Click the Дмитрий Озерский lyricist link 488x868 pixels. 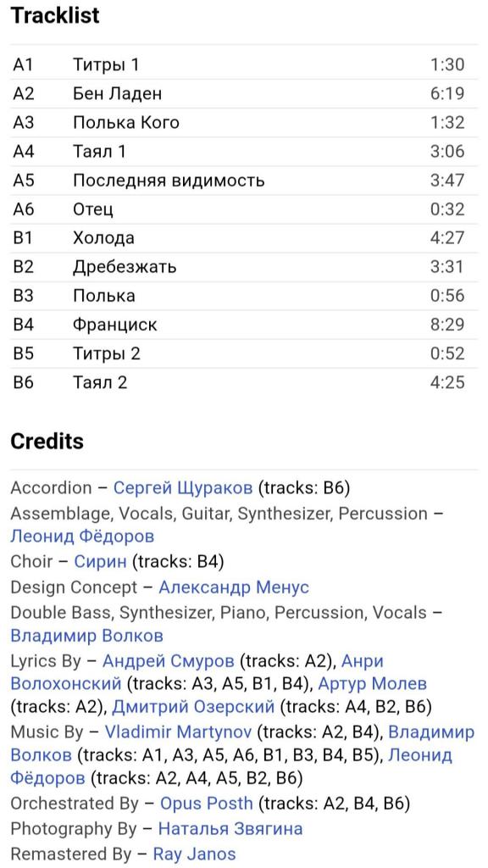click(x=193, y=707)
